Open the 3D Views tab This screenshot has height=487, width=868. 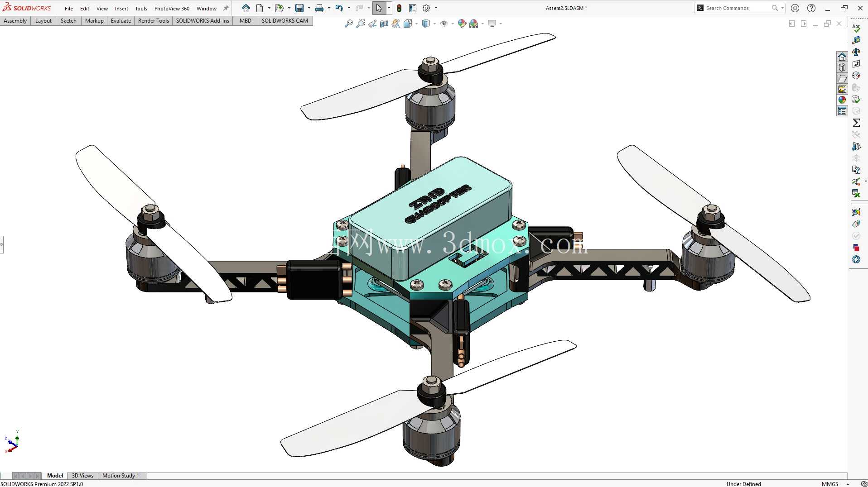(82, 476)
